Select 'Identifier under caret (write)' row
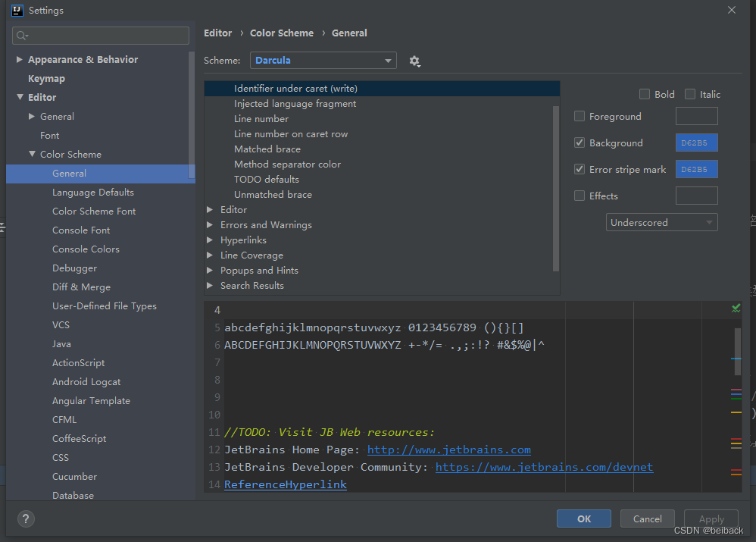 tap(382, 89)
